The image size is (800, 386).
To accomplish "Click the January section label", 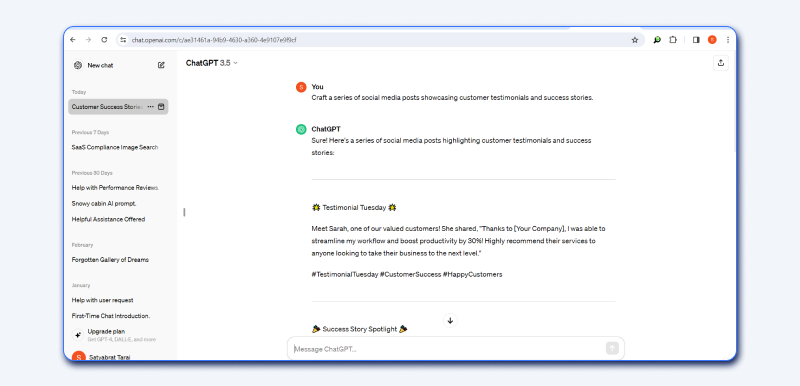I will (81, 286).
